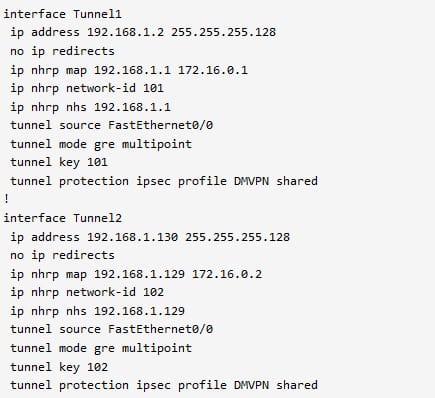Click the first 'DMVPN shared' tunnel protection line
The height and width of the screenshot is (398, 435).
pyautogui.click(x=164, y=181)
